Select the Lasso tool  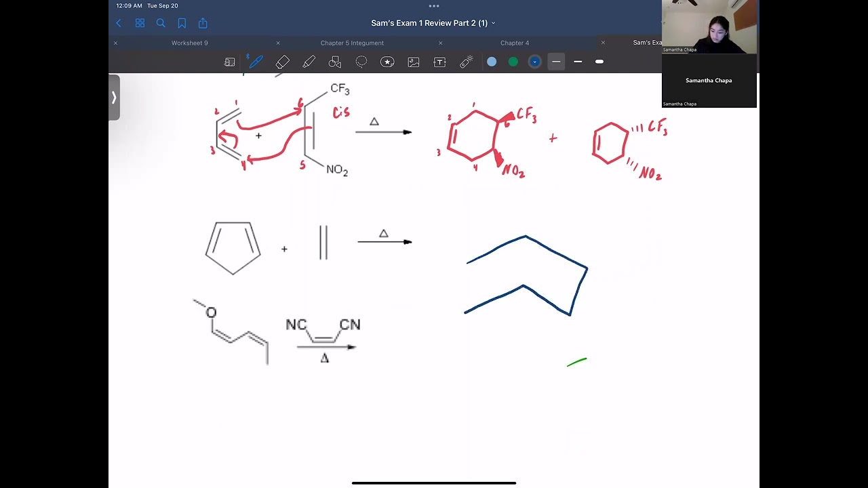coord(361,62)
